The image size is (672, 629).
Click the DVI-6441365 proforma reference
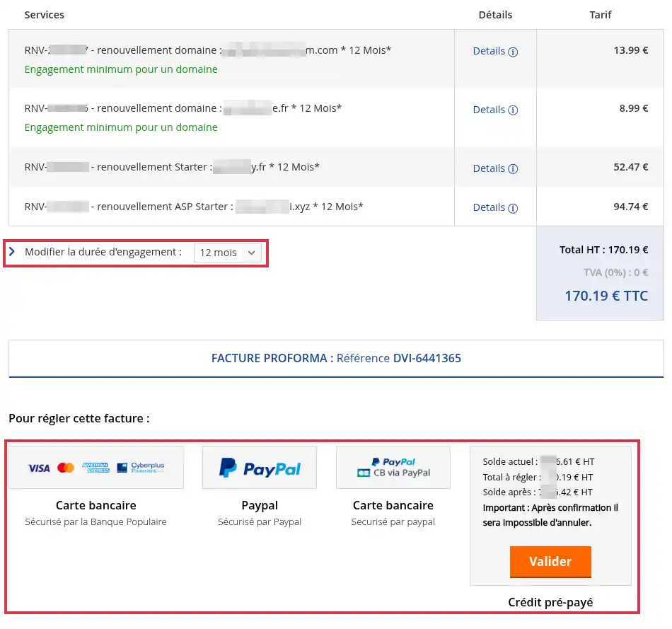pyautogui.click(x=427, y=358)
